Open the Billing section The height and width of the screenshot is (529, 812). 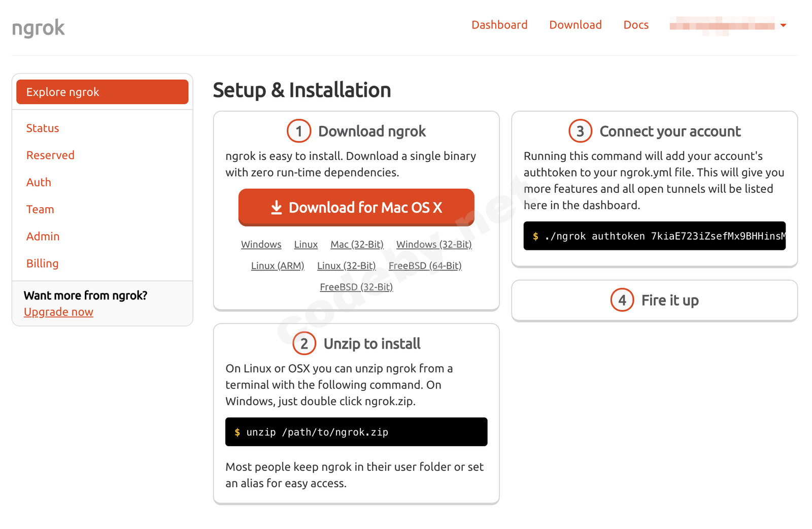[x=43, y=263]
